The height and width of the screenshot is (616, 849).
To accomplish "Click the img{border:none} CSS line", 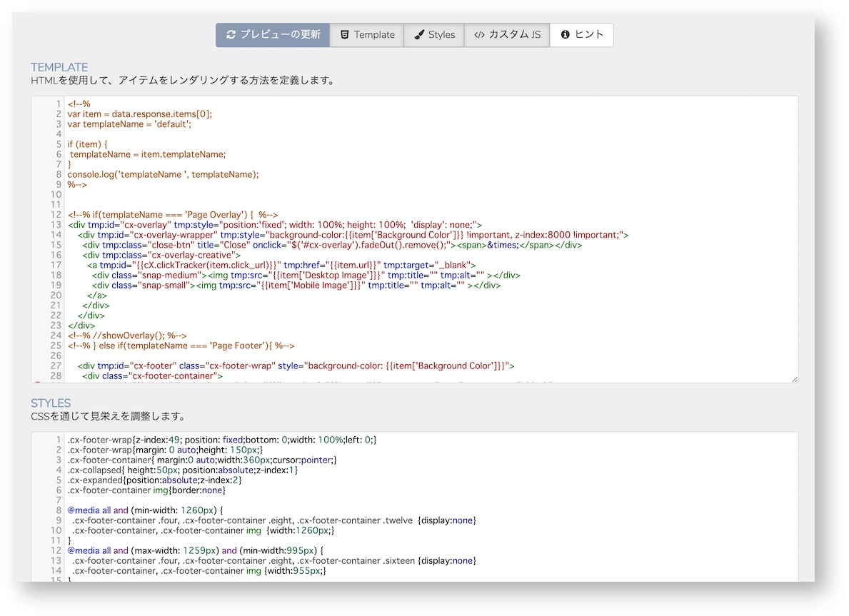I will tap(146, 490).
